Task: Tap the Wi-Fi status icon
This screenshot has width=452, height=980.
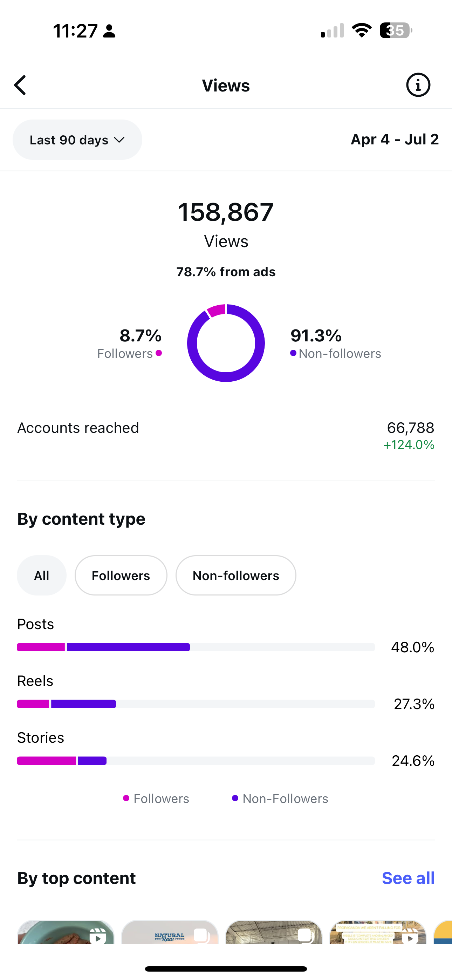Action: 362,30
